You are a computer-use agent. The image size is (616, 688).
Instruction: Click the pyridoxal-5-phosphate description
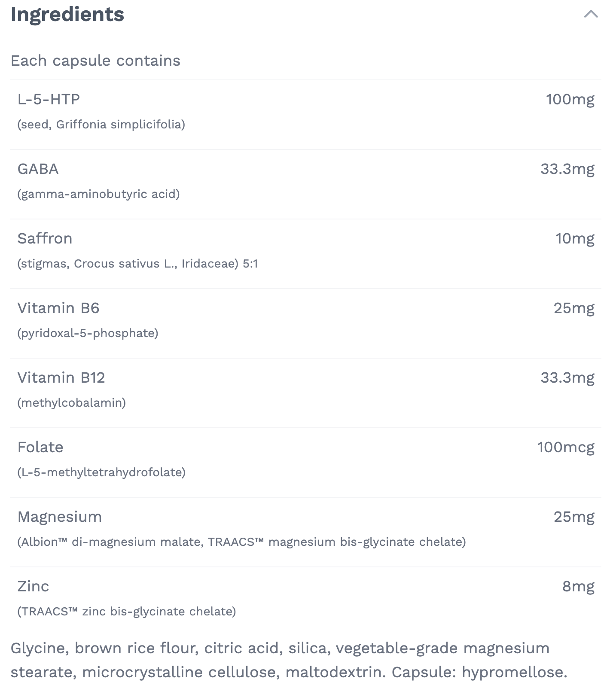click(x=88, y=333)
